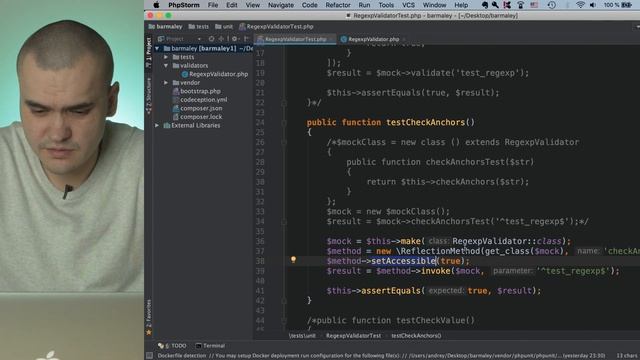The height and width of the screenshot is (360, 640).
Task: Click \tests\unit in editor breadcrumb
Action: 302,336
